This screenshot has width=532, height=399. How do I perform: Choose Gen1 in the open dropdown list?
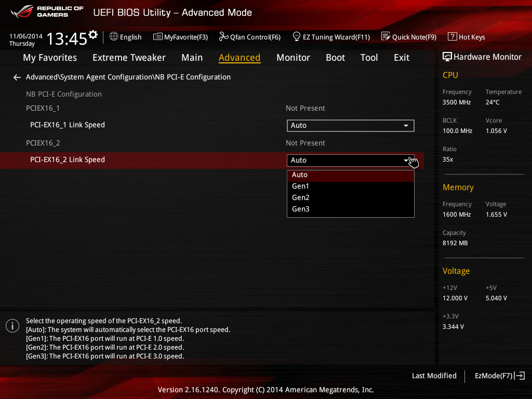click(301, 186)
